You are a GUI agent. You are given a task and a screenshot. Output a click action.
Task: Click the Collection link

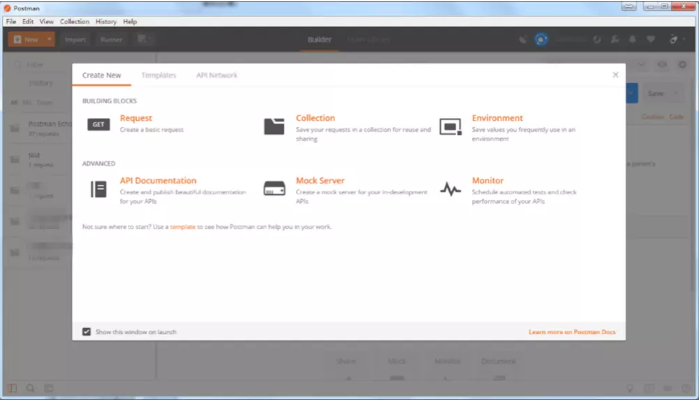(315, 118)
